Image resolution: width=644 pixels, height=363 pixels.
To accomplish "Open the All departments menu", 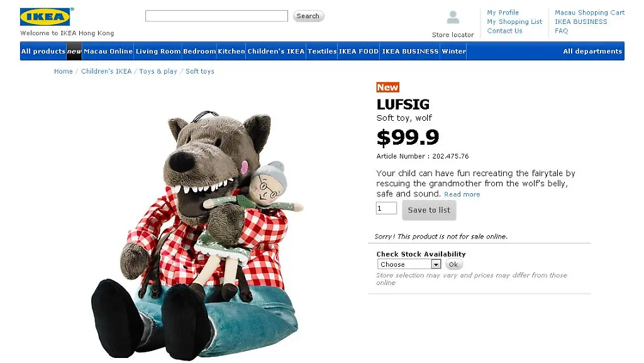I will point(592,52).
